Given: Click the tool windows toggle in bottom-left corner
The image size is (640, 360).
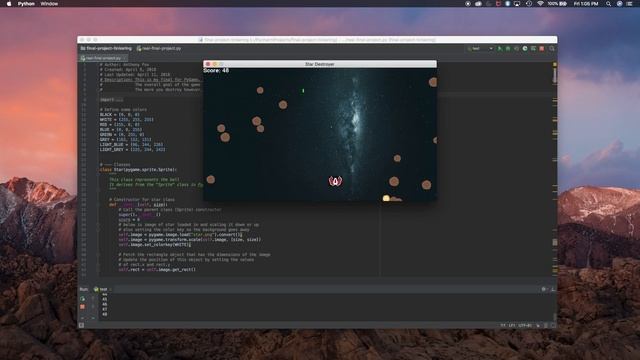Looking at the screenshot, I should (81, 325).
